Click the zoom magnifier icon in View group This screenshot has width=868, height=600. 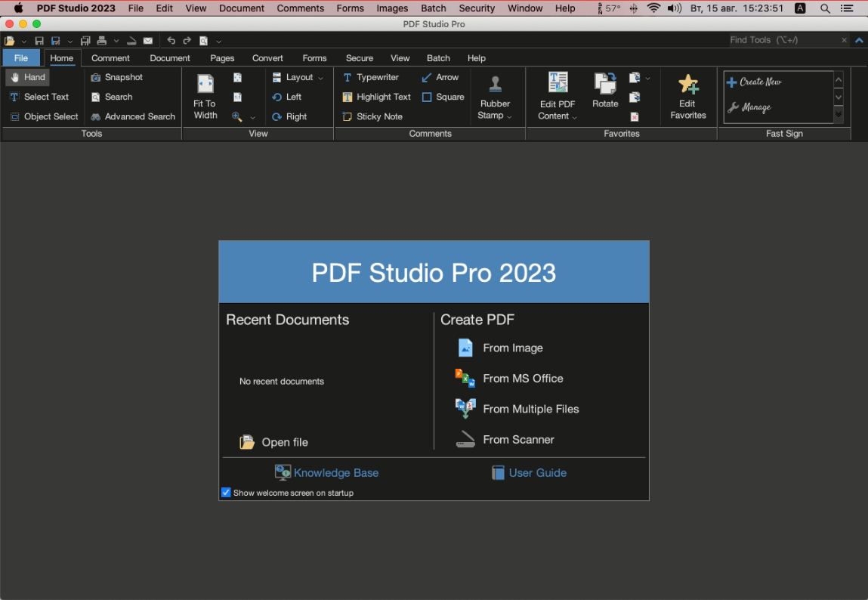(x=237, y=116)
